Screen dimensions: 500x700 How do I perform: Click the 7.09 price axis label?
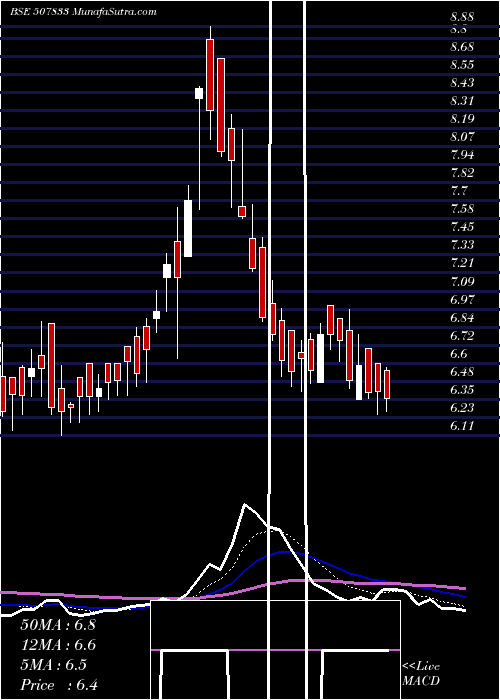[x=462, y=281]
